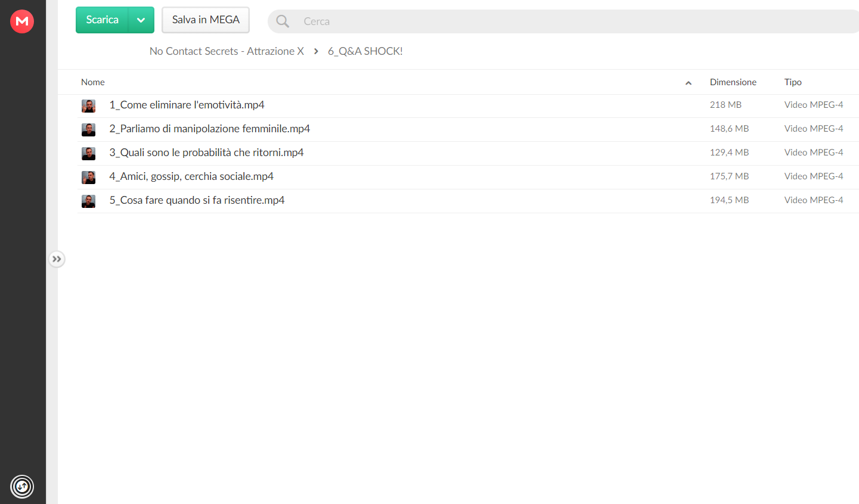This screenshot has height=504, width=859.
Task: Sort files by the Nome column
Action: [93, 82]
